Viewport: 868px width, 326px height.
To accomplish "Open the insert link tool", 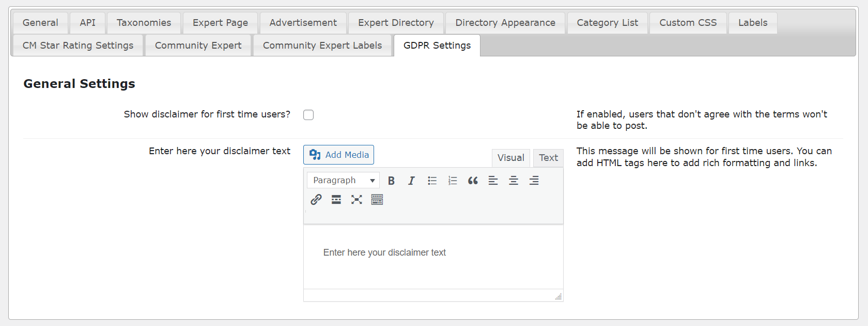I will (x=316, y=200).
